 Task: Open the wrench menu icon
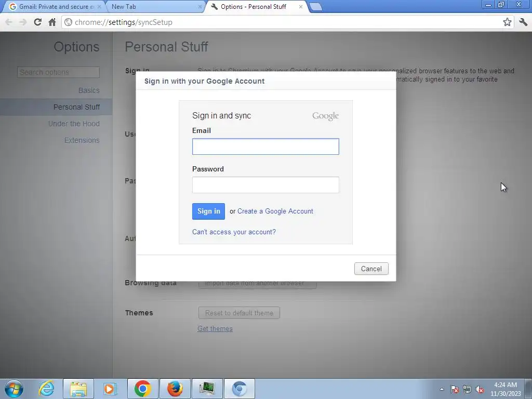click(523, 22)
